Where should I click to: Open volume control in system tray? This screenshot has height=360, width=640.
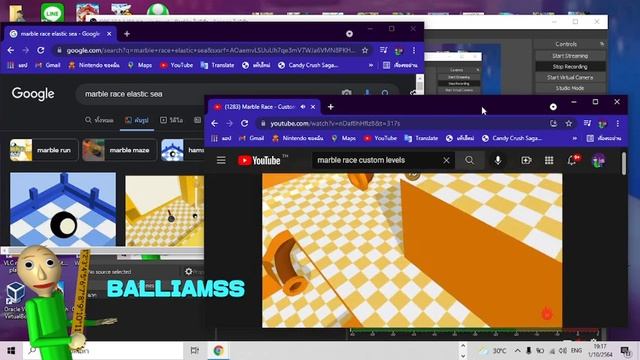(563, 351)
